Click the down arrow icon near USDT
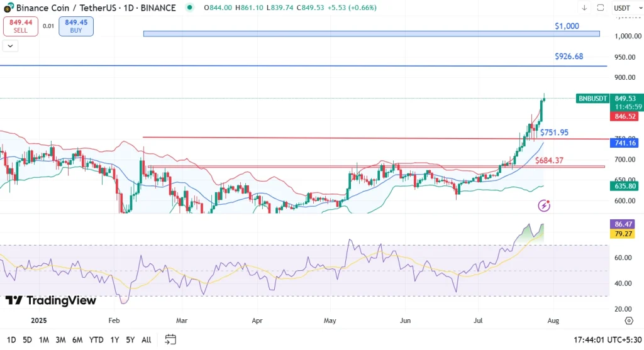 [x=584, y=8]
